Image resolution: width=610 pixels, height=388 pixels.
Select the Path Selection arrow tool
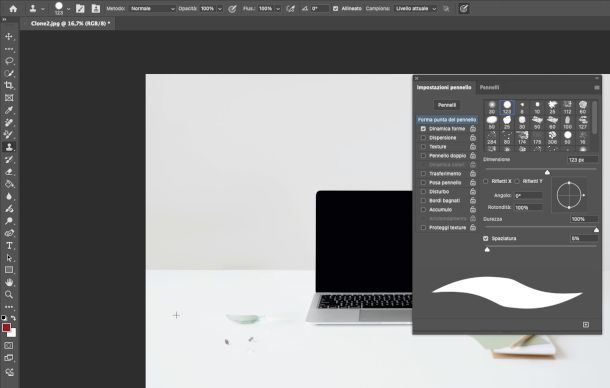coord(9,258)
